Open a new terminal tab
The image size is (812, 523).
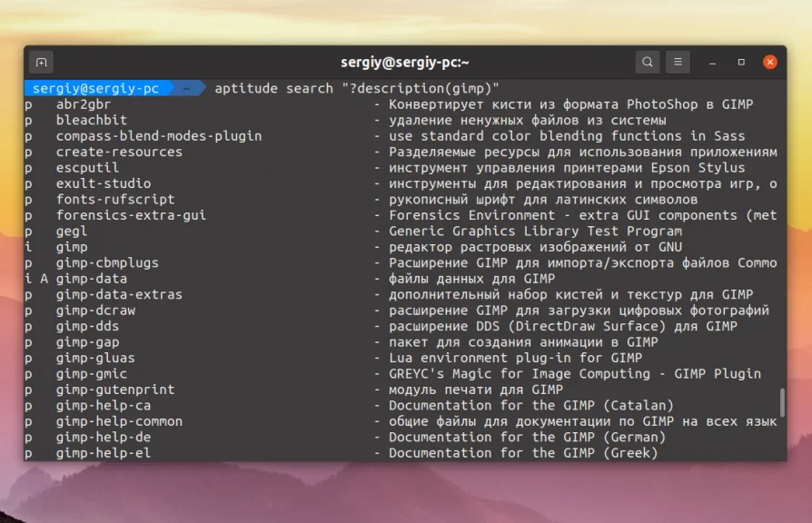point(41,61)
